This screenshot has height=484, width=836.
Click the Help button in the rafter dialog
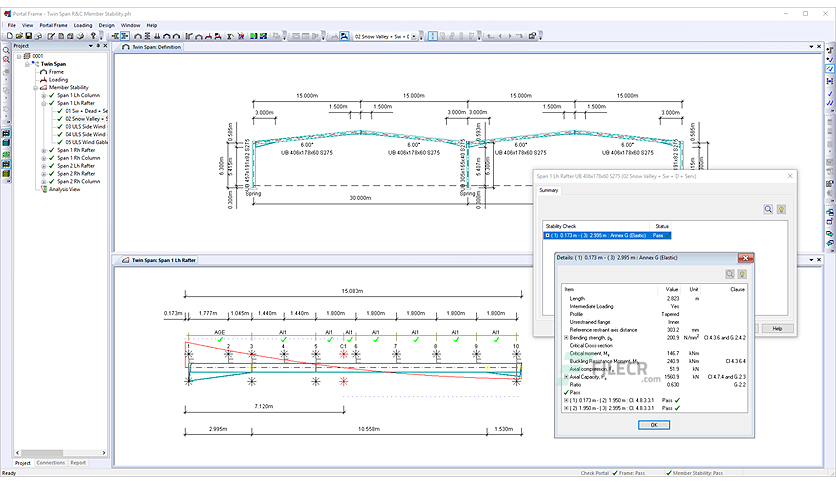click(x=777, y=328)
